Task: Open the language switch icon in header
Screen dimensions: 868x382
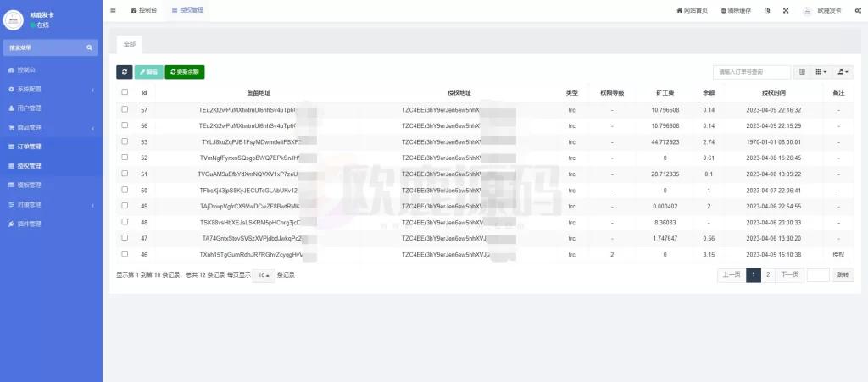Action: 767,10
